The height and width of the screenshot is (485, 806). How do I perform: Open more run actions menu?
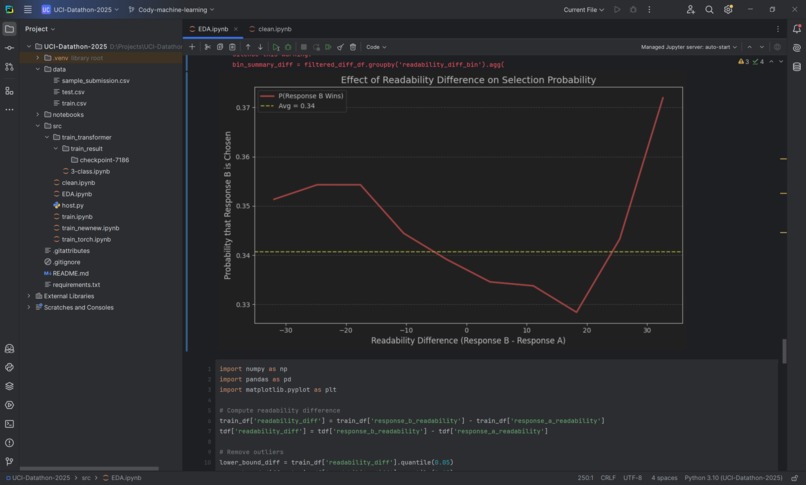(649, 9)
